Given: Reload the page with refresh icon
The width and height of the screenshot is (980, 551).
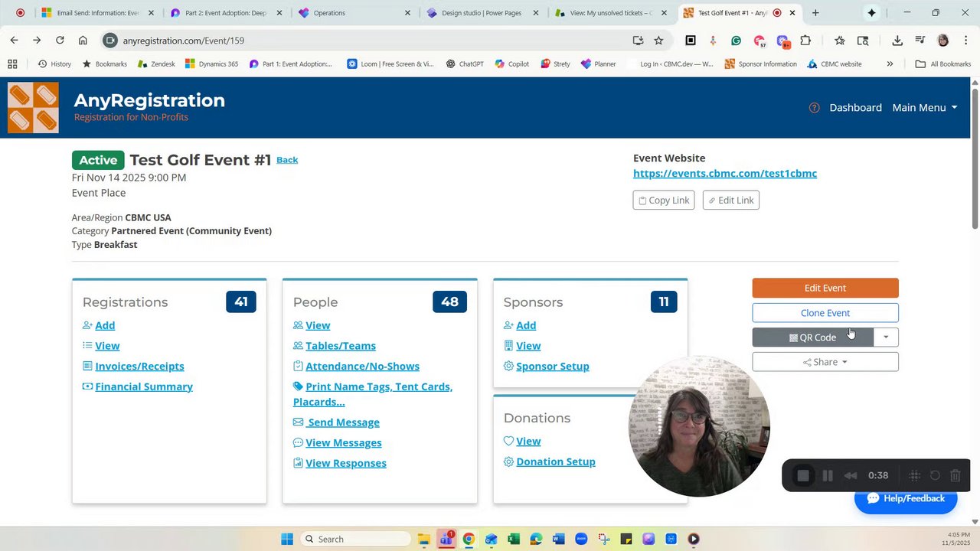Looking at the screenshot, I should tap(60, 41).
